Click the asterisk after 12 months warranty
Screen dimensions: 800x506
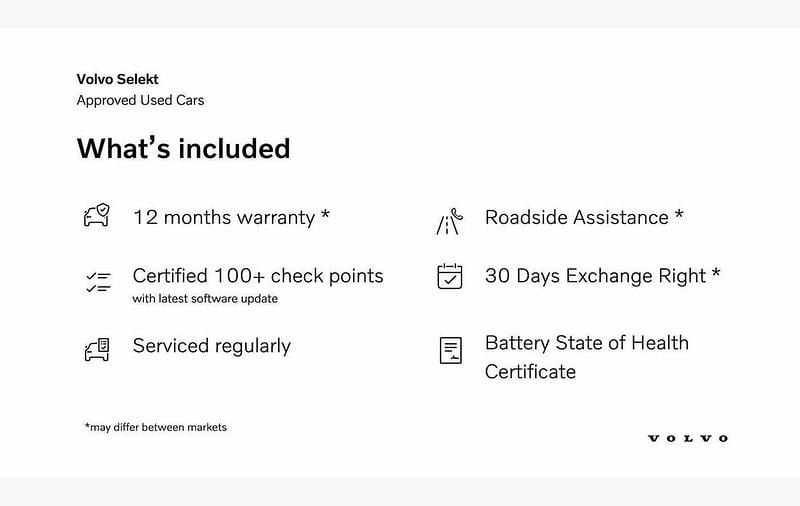pyautogui.click(x=325, y=215)
